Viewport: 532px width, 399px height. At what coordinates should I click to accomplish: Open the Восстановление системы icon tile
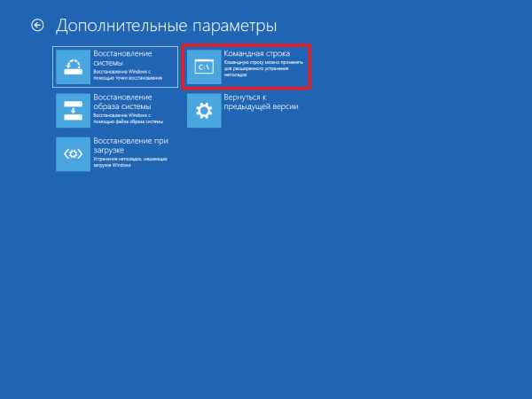coord(73,66)
